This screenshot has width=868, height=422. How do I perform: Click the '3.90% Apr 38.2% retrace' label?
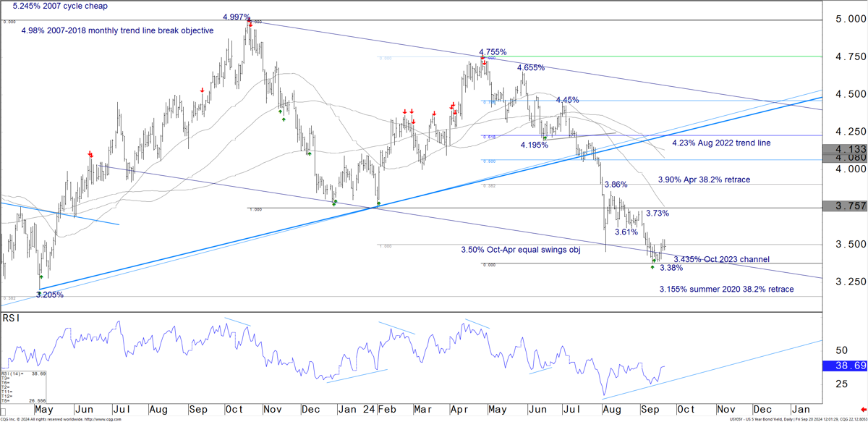704,179
